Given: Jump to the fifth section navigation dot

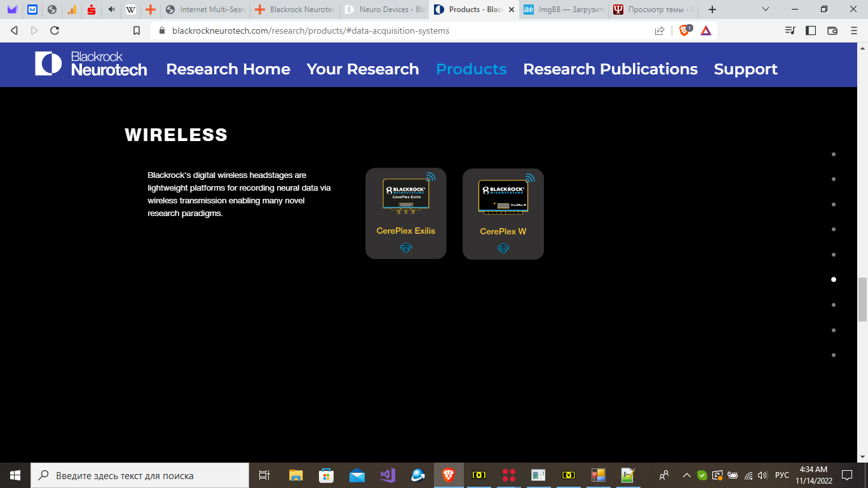Looking at the screenshot, I should (x=834, y=255).
